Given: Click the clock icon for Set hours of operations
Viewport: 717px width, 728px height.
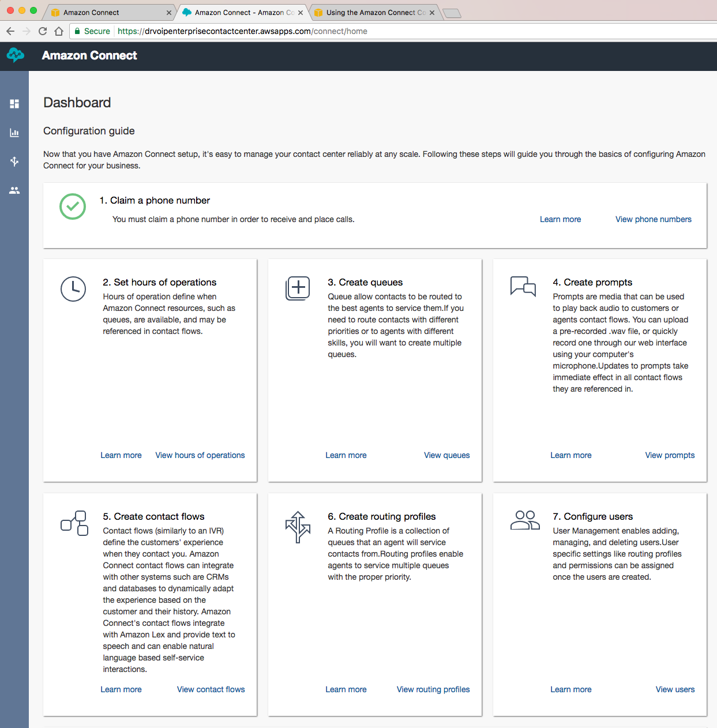Looking at the screenshot, I should pos(73,288).
